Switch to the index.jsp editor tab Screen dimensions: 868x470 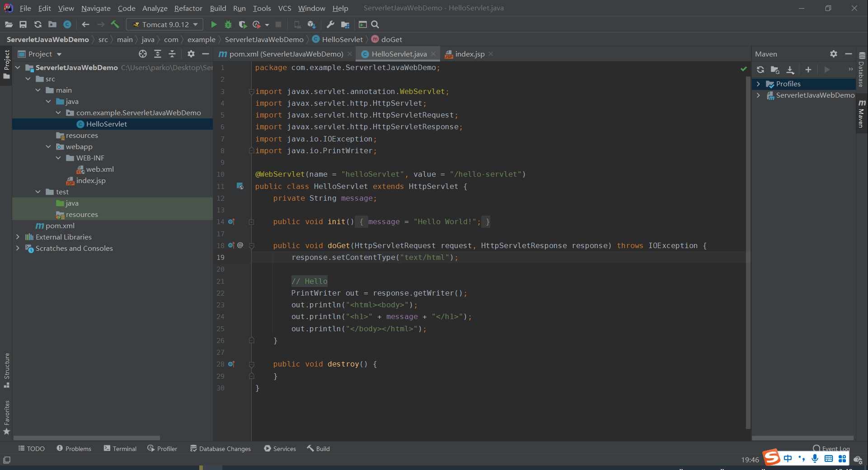coord(470,54)
